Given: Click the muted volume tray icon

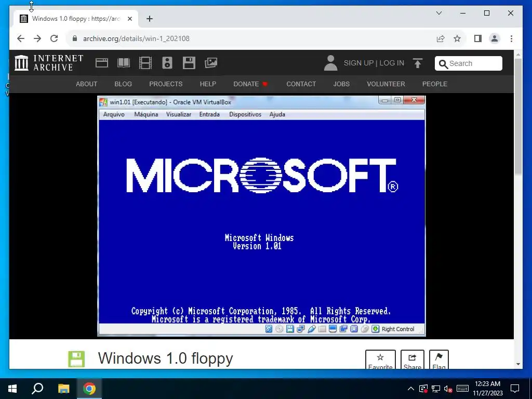Looking at the screenshot, I should pyautogui.click(x=448, y=389).
